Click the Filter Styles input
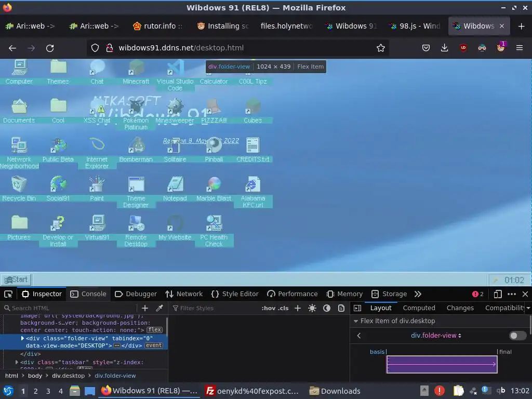Image resolution: width=532 pixels, height=399 pixels. click(x=215, y=308)
